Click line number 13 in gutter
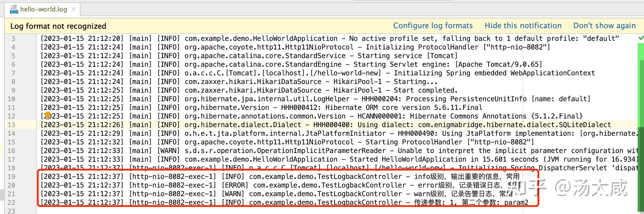The image size is (644, 214). coord(11,125)
